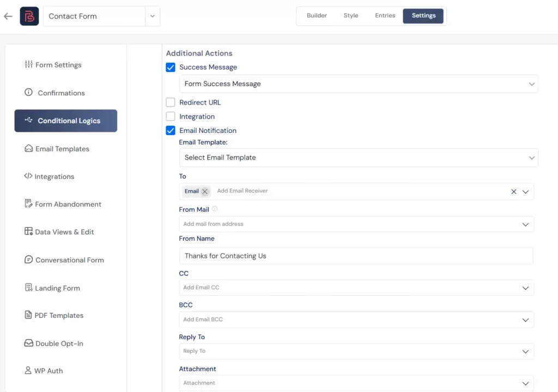Open the Style tab
558x392 pixels.
tap(351, 16)
